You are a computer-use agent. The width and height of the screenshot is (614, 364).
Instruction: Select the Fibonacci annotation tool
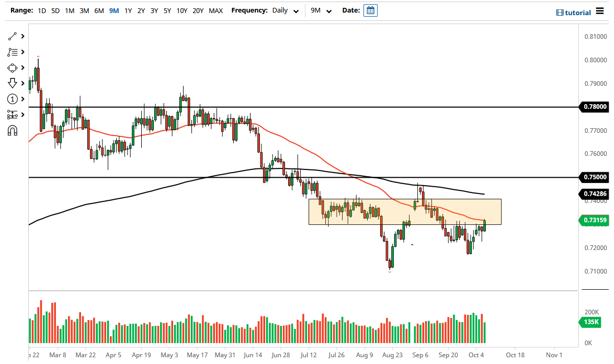click(13, 52)
